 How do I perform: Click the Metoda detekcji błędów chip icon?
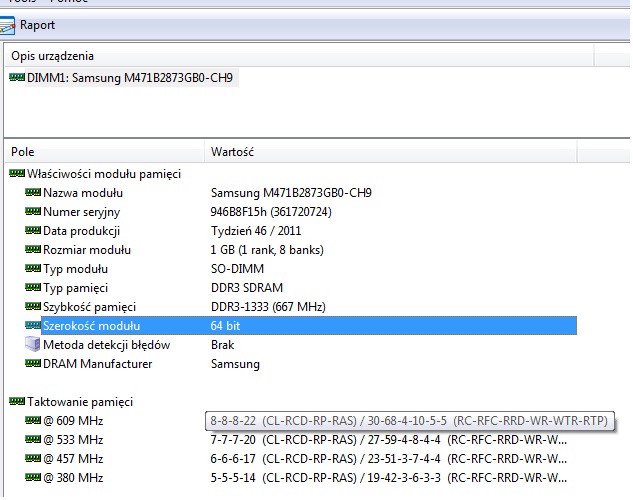[x=33, y=344]
